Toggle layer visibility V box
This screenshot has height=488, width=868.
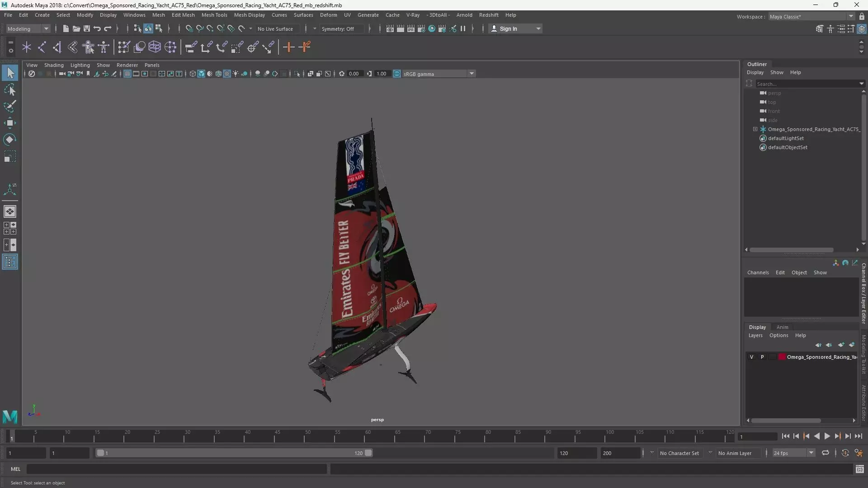coord(751,357)
